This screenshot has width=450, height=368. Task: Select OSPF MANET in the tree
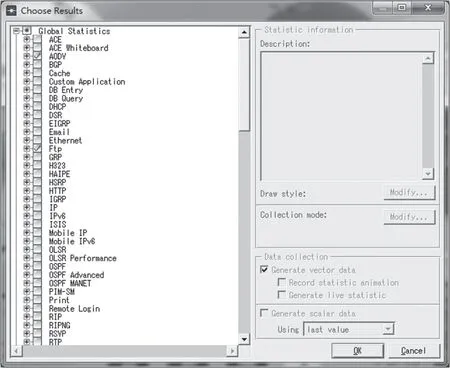pyautogui.click(x=70, y=283)
